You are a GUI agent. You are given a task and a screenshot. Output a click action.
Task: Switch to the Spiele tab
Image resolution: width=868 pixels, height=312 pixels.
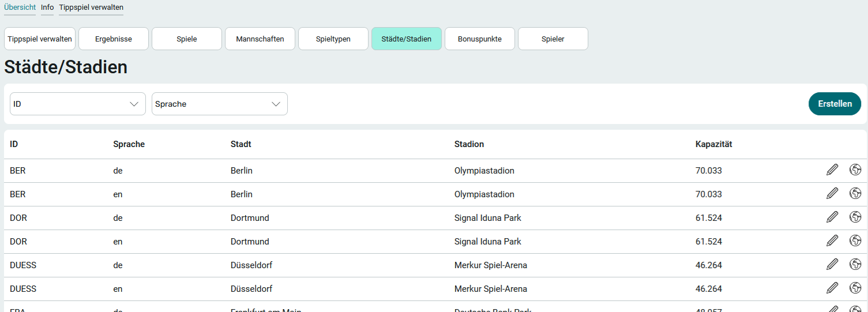[x=187, y=39]
